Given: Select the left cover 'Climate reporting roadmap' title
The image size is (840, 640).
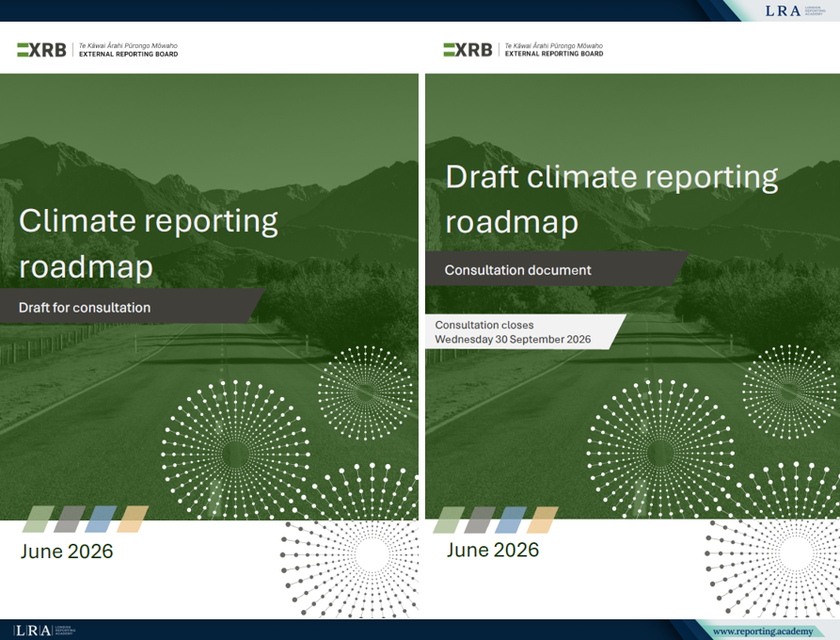Looking at the screenshot, I should [149, 244].
